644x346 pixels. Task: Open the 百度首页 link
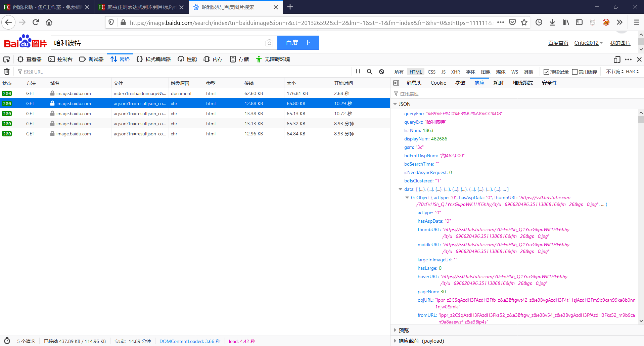558,43
